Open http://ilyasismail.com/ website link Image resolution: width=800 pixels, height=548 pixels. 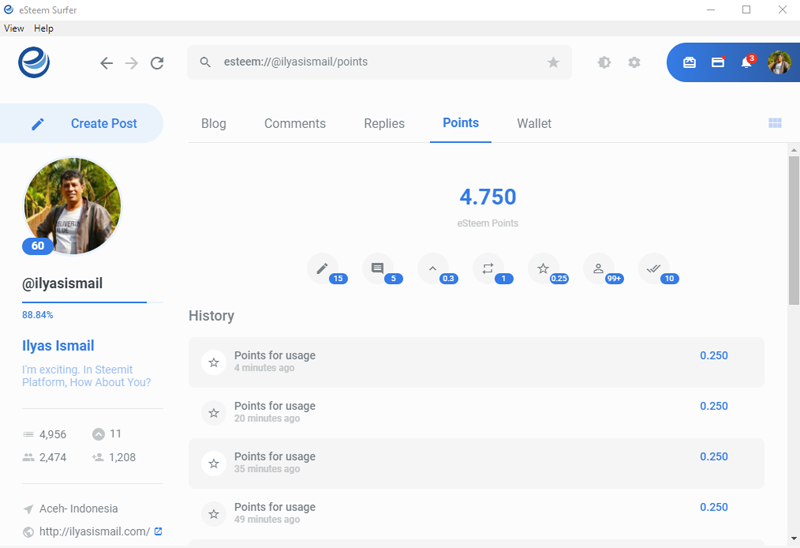94,532
